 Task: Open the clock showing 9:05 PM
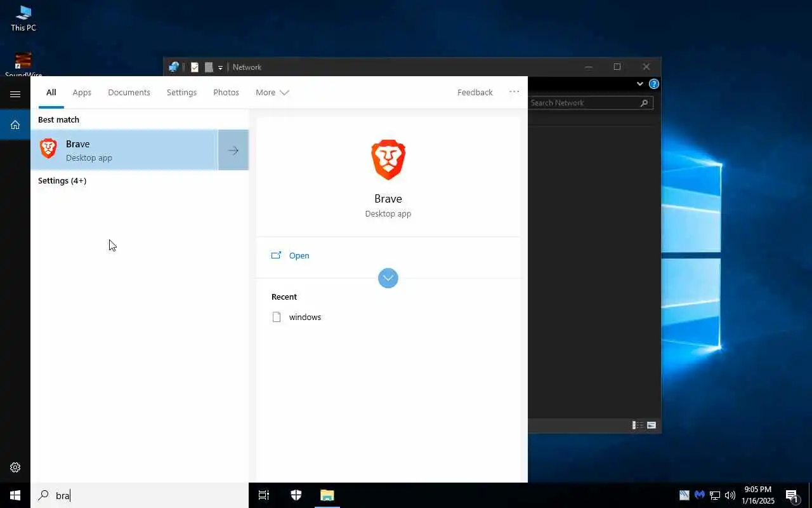pos(758,495)
